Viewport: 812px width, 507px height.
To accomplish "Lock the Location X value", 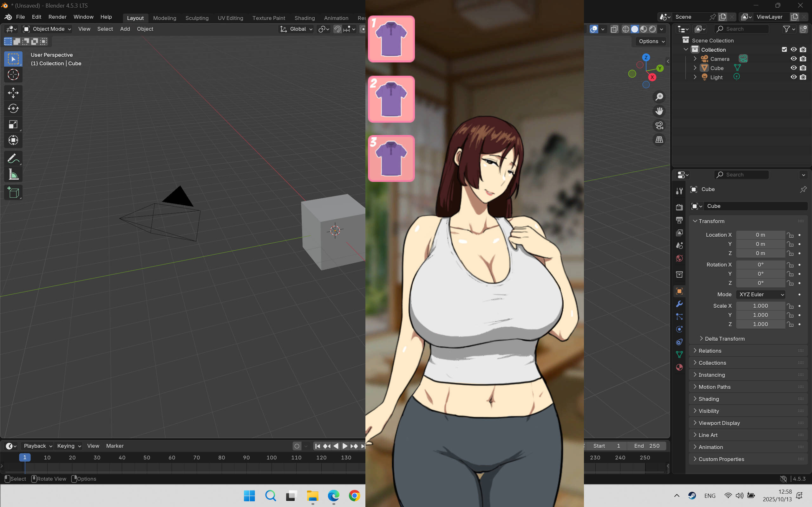I will pos(791,235).
